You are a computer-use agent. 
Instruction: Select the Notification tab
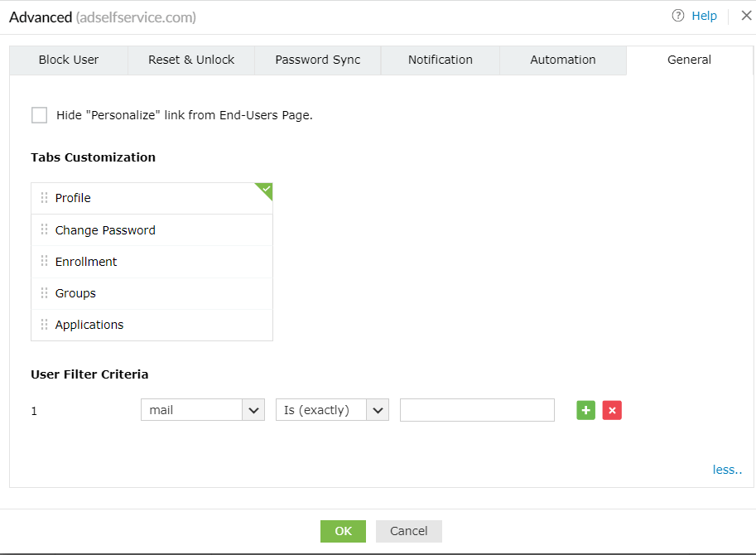pos(441,60)
